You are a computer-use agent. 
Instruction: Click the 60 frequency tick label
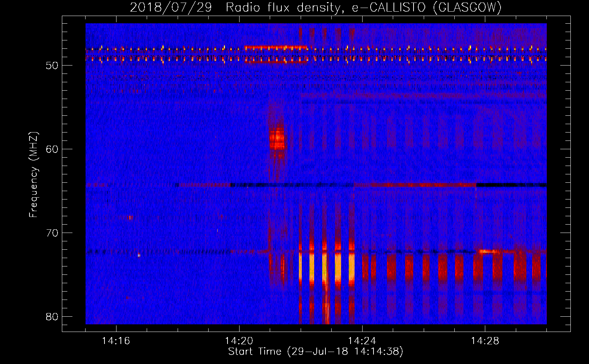click(52, 149)
